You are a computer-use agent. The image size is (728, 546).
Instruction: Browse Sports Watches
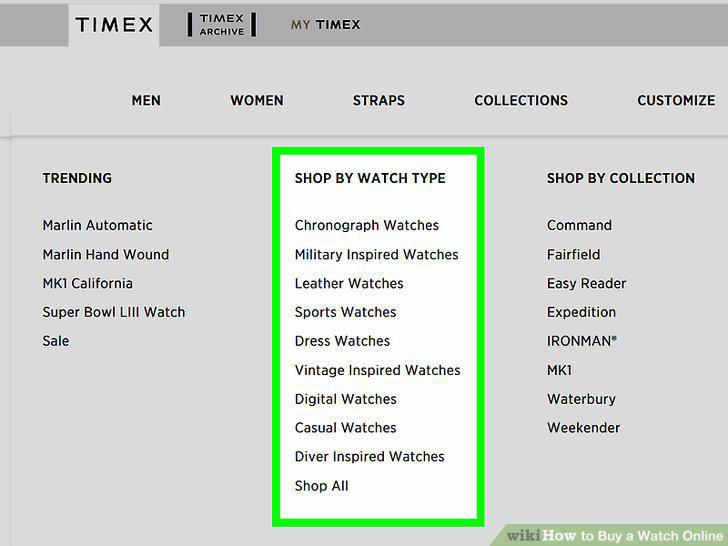[345, 312]
